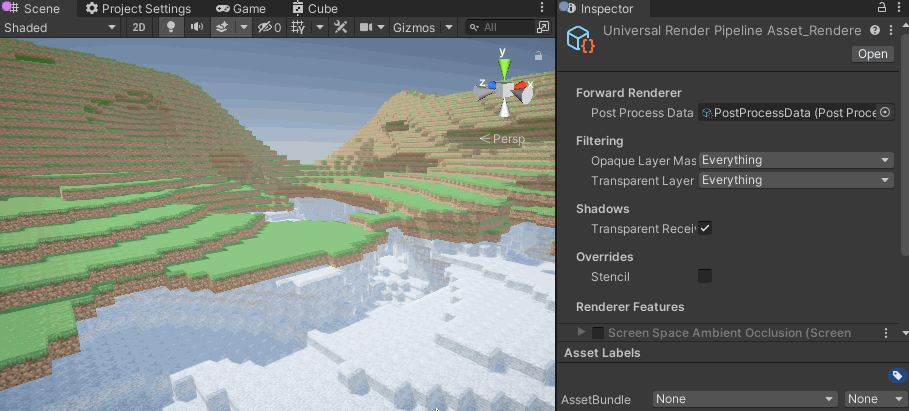Toggle scene lighting bulb icon

[171, 27]
